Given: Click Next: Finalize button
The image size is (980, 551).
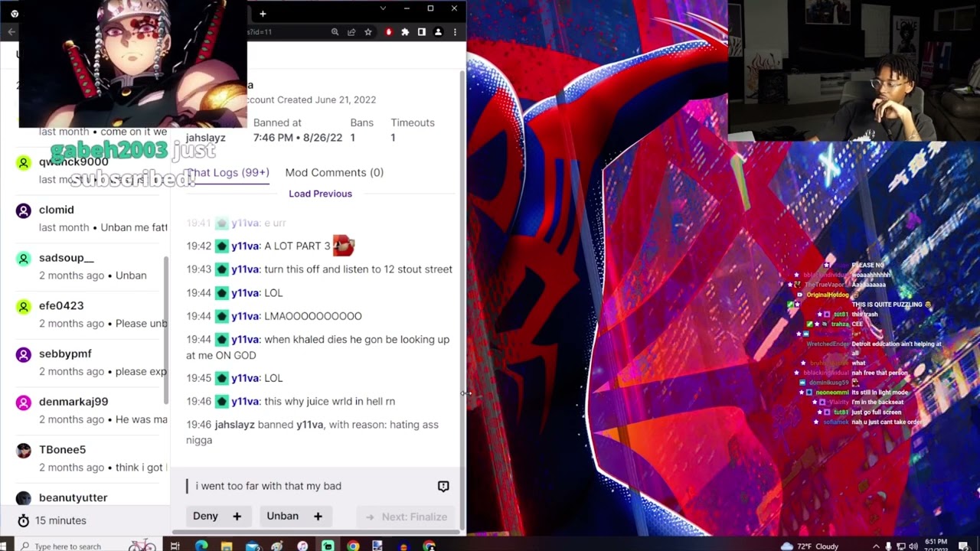Looking at the screenshot, I should (407, 517).
